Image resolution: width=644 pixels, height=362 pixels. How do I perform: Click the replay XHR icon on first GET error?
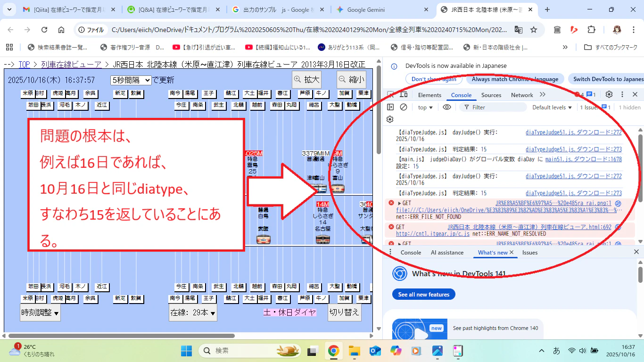click(x=618, y=204)
